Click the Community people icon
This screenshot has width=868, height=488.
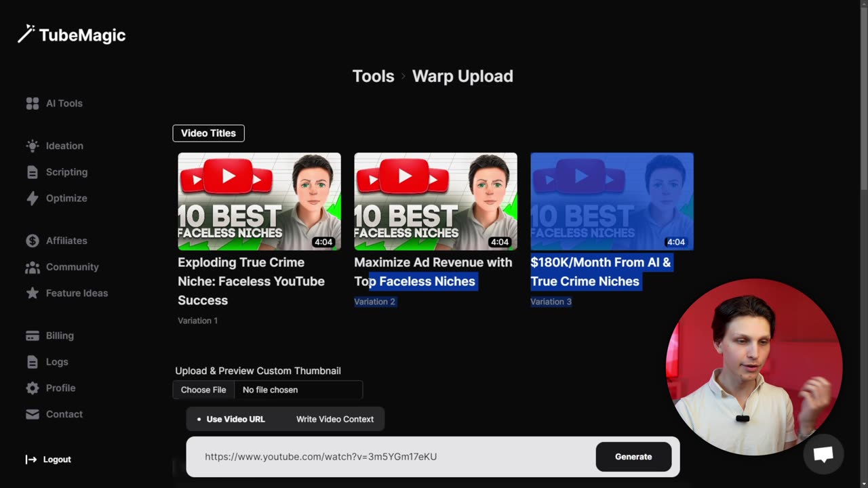pos(33,267)
